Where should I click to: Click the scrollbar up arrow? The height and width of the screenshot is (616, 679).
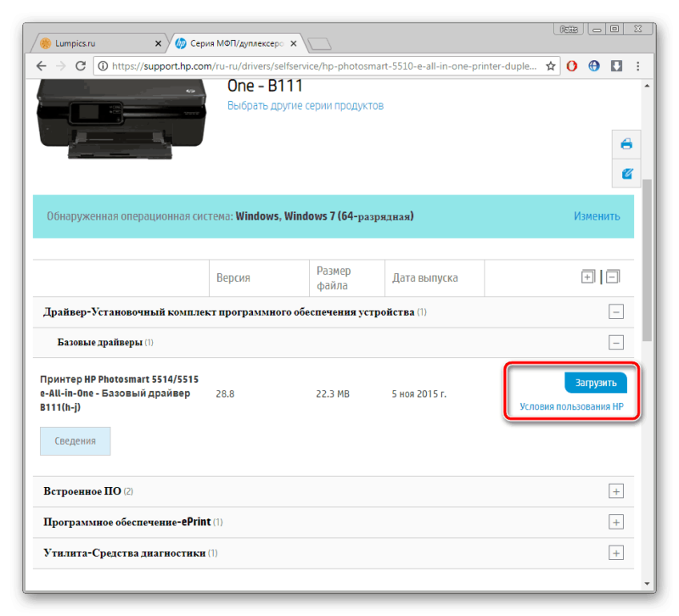pyautogui.click(x=647, y=86)
